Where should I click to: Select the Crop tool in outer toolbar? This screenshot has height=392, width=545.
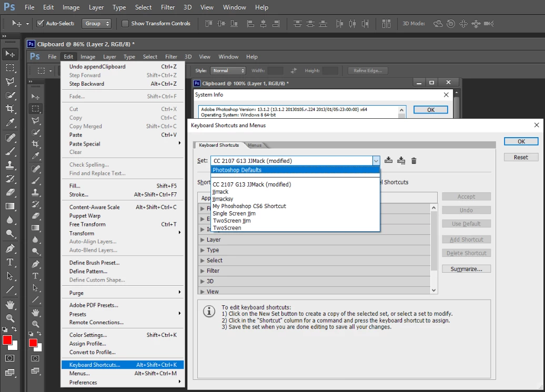point(10,109)
